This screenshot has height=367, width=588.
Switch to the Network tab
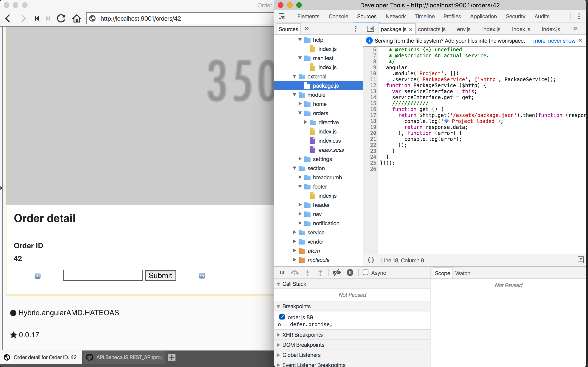tap(395, 17)
